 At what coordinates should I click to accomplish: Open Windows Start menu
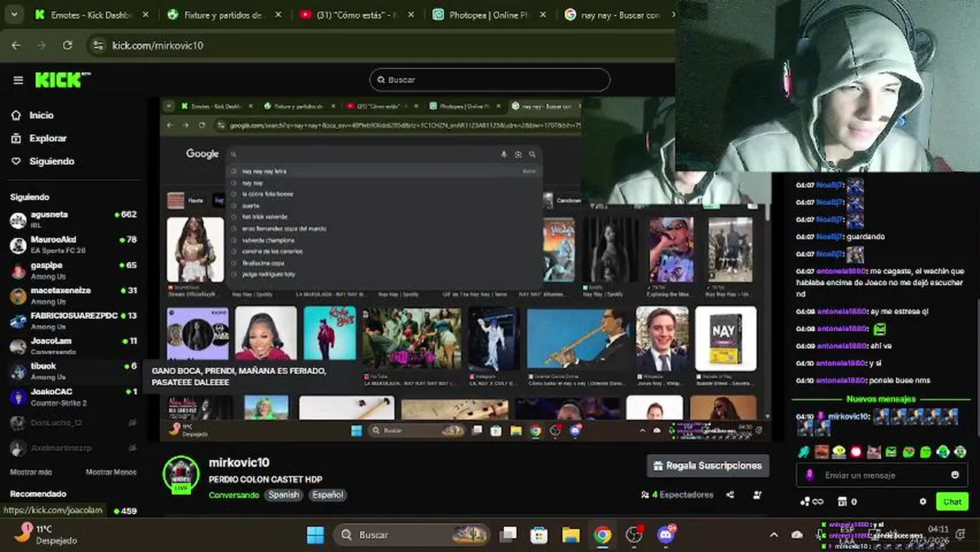click(315, 534)
